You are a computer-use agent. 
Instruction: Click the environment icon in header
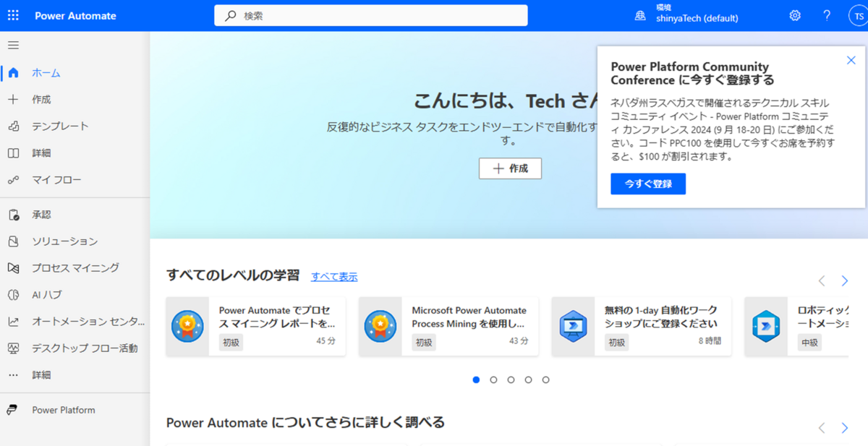point(640,15)
